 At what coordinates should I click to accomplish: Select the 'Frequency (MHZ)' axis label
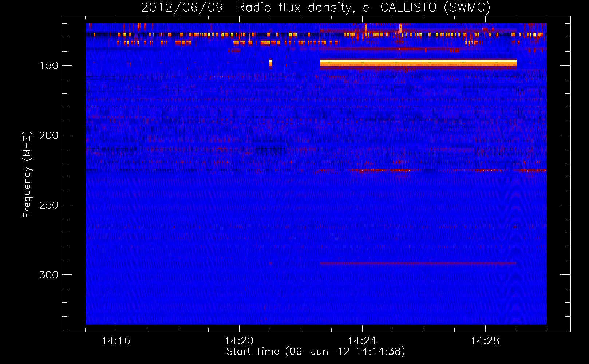click(27, 175)
